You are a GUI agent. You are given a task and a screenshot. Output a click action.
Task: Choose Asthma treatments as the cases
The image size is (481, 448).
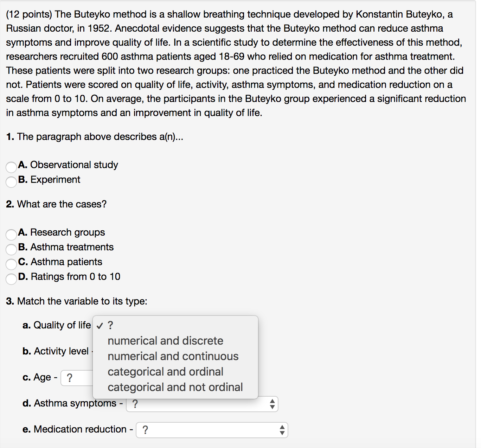pos(11,249)
